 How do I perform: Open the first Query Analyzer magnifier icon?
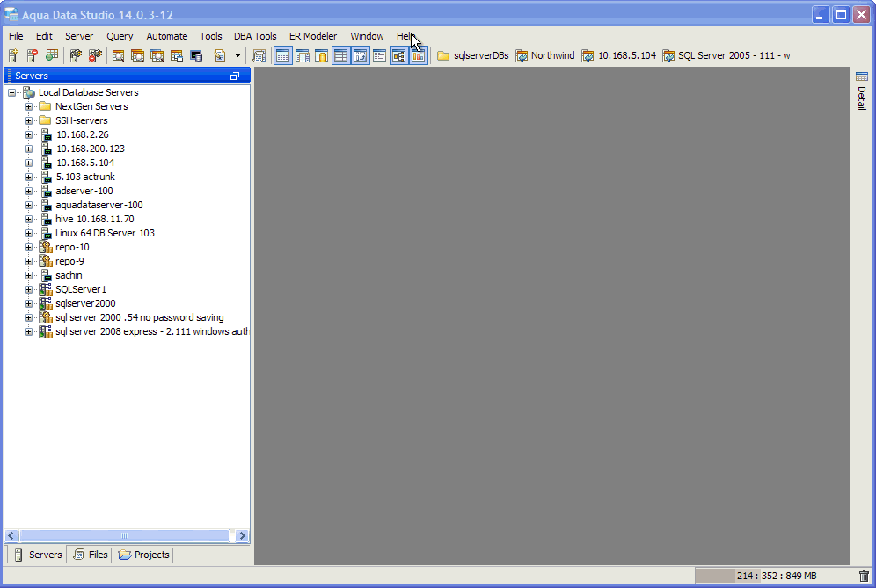coord(119,55)
